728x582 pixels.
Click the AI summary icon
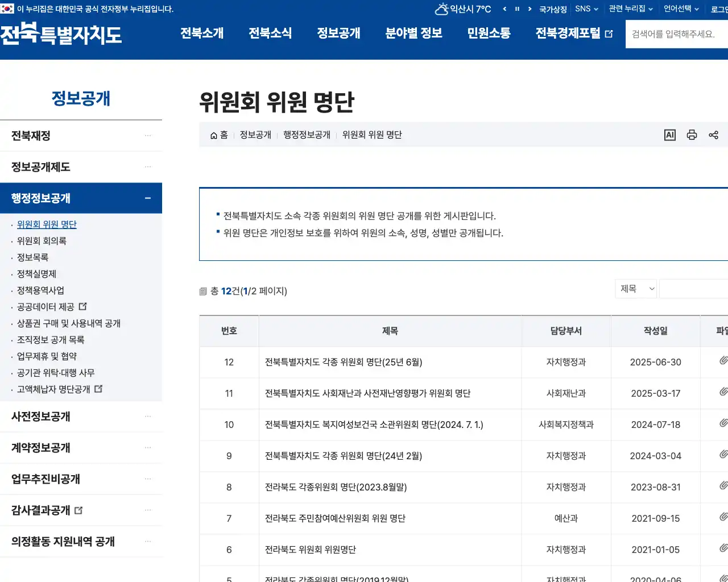pos(669,135)
